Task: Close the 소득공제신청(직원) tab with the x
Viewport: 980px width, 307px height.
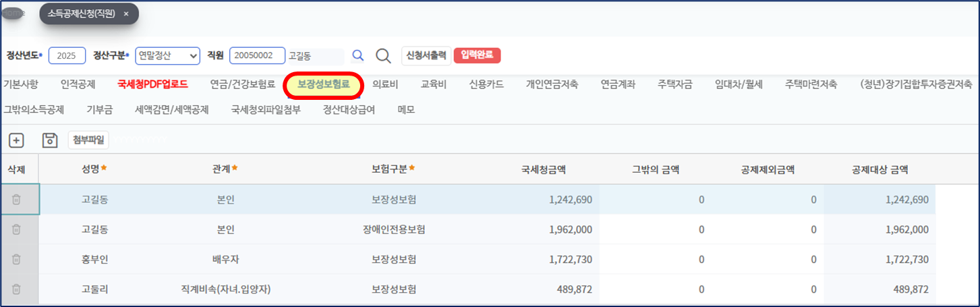Action: (x=126, y=13)
